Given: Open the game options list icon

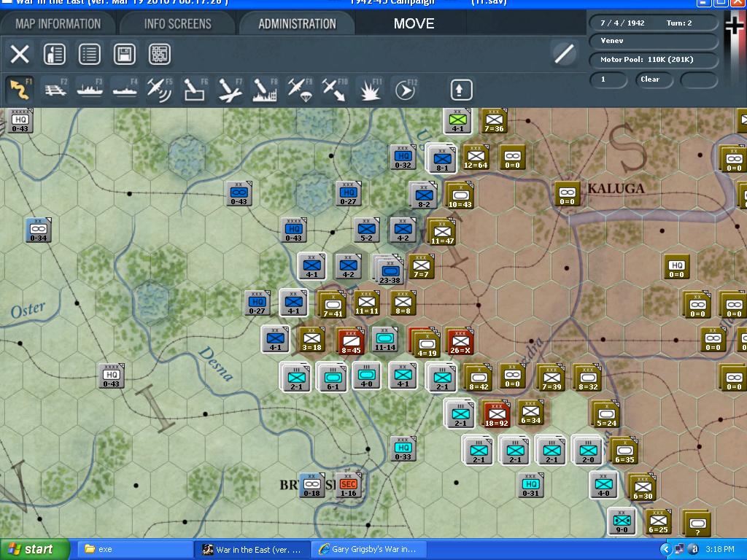Looking at the screenshot, I should click(89, 54).
